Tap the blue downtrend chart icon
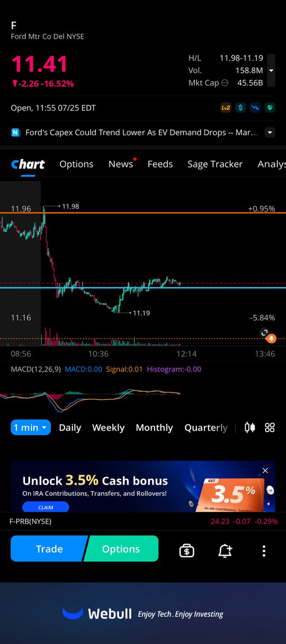The width and height of the screenshot is (286, 644). tap(255, 108)
